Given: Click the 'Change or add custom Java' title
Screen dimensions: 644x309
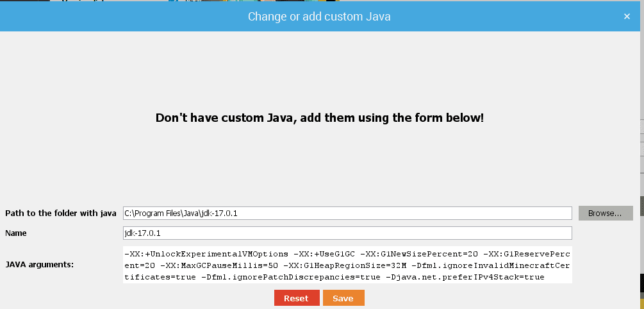Looking at the screenshot, I should [319, 16].
